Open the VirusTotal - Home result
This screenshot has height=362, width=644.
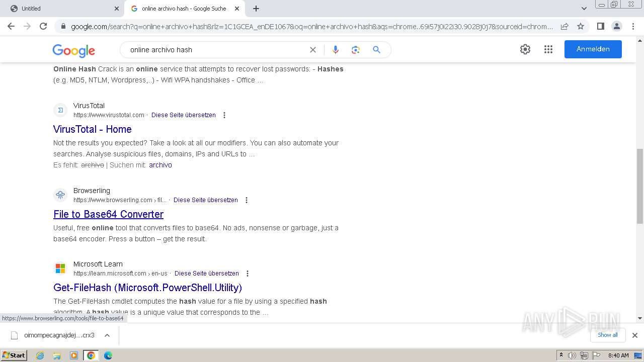click(93, 129)
